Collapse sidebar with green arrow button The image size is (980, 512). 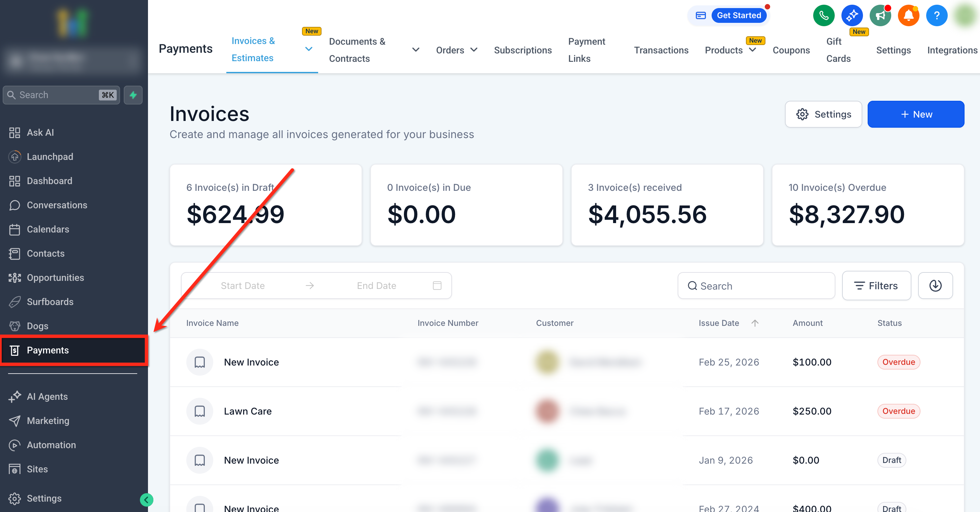[x=147, y=500]
